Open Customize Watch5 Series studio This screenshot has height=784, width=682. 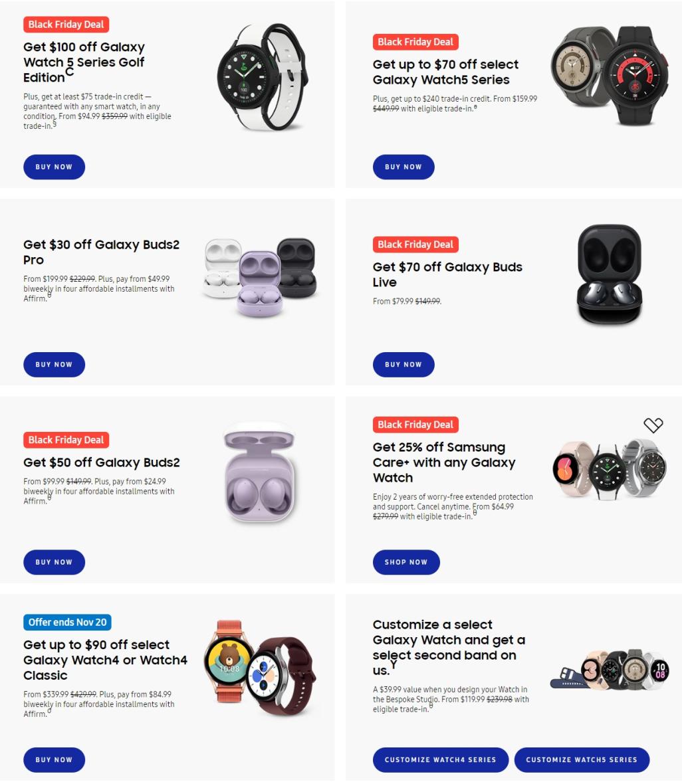582,759
